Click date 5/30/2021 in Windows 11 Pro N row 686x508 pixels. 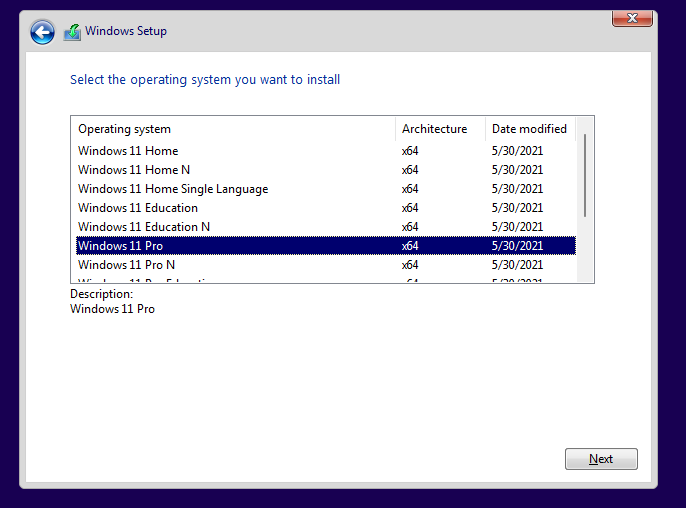[517, 265]
